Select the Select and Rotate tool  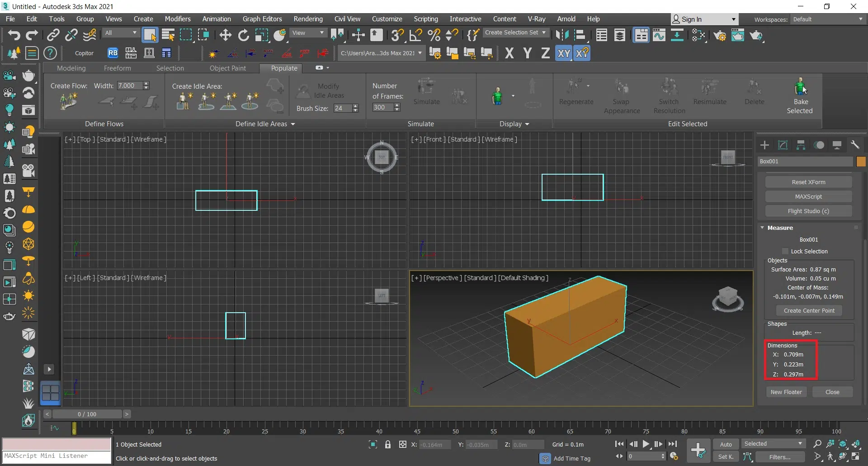[x=243, y=35]
